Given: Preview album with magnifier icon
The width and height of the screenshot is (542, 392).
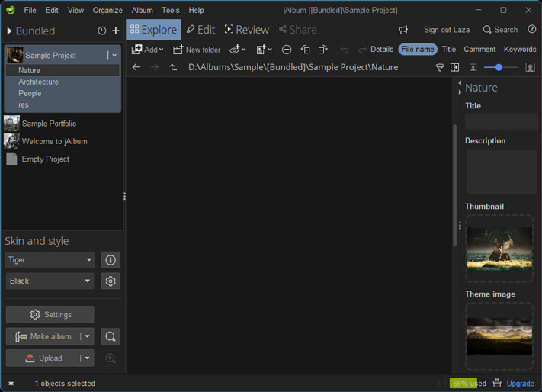Looking at the screenshot, I should (x=111, y=336).
